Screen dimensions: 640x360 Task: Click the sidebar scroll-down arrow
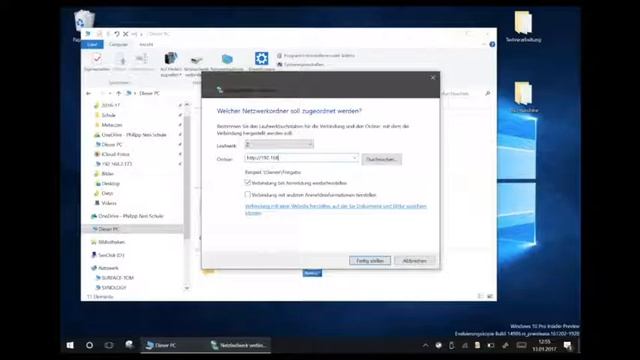pos(187,288)
